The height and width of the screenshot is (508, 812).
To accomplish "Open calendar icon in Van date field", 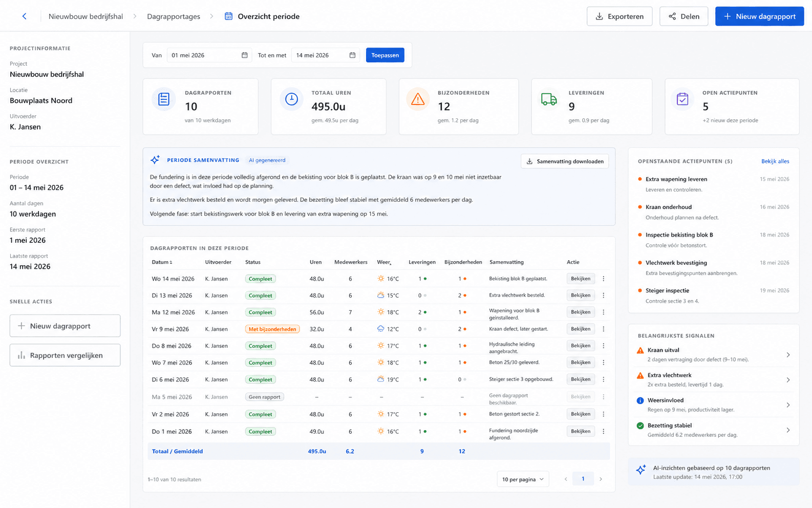I will pyautogui.click(x=244, y=55).
